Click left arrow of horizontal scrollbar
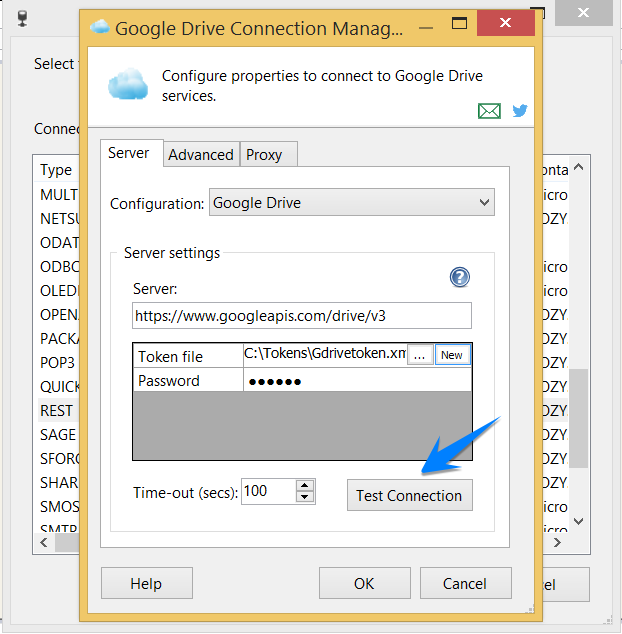Image resolution: width=622 pixels, height=634 pixels. (44, 542)
